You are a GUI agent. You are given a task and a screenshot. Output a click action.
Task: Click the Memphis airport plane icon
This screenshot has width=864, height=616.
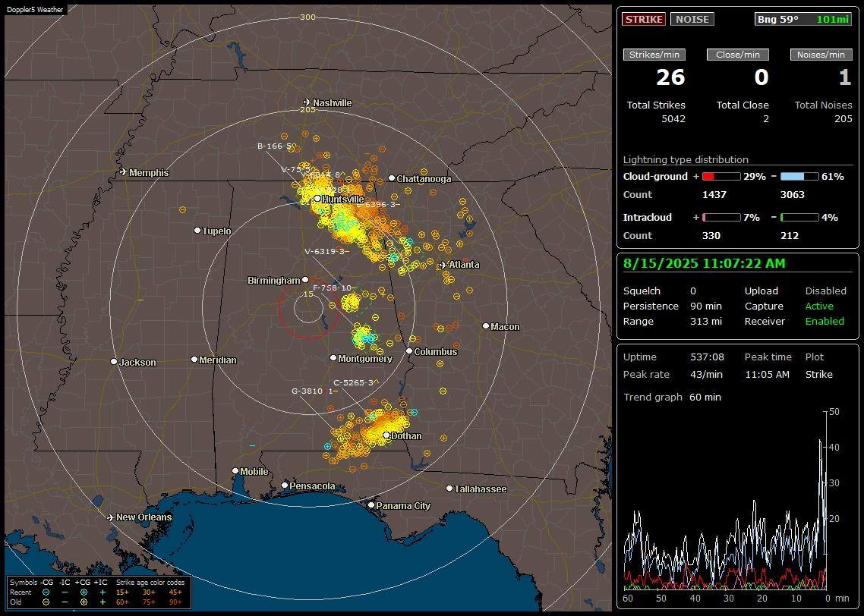pos(124,172)
